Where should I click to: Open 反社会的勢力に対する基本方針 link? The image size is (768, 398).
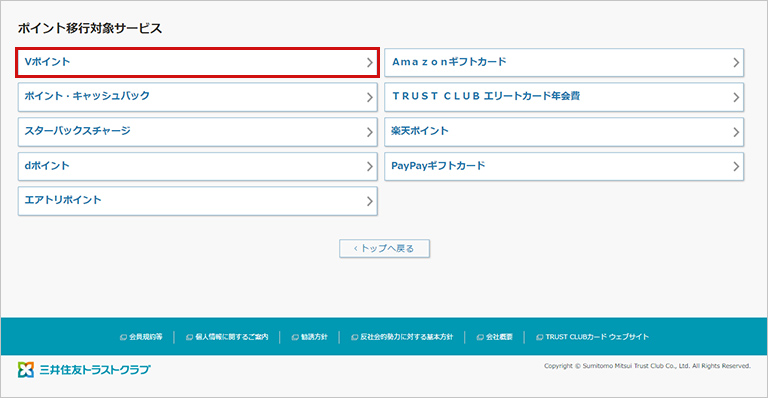point(402,337)
